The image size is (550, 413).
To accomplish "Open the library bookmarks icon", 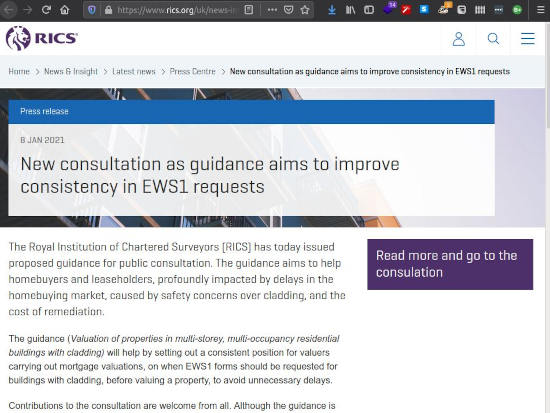I will tap(350, 10).
